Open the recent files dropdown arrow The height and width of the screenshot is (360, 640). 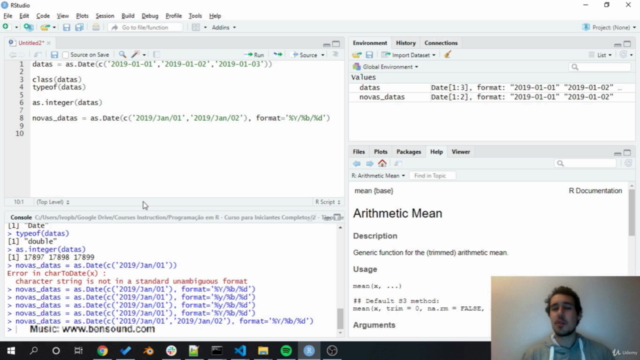click(x=54, y=27)
